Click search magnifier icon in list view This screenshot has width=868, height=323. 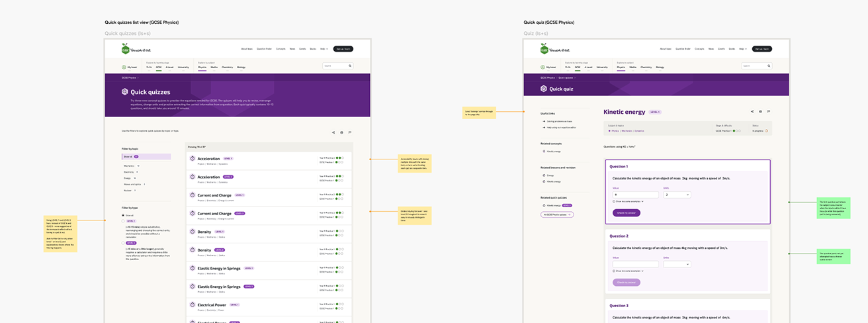click(x=351, y=66)
